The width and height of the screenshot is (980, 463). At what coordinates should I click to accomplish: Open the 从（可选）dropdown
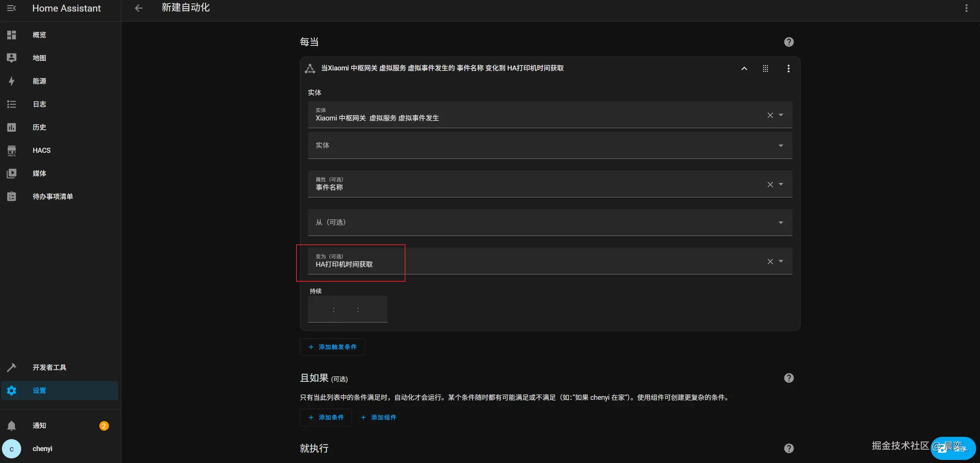pos(781,222)
